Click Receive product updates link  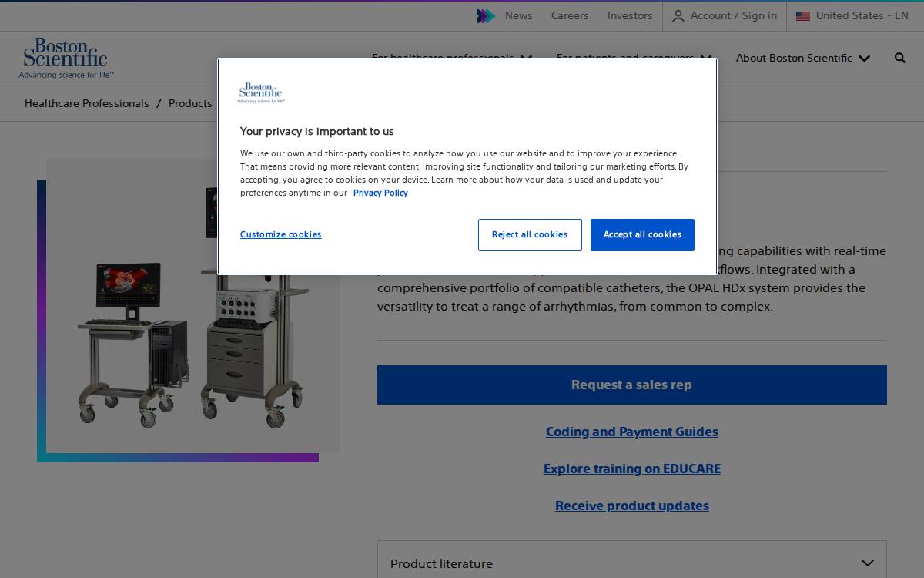pyautogui.click(x=632, y=506)
